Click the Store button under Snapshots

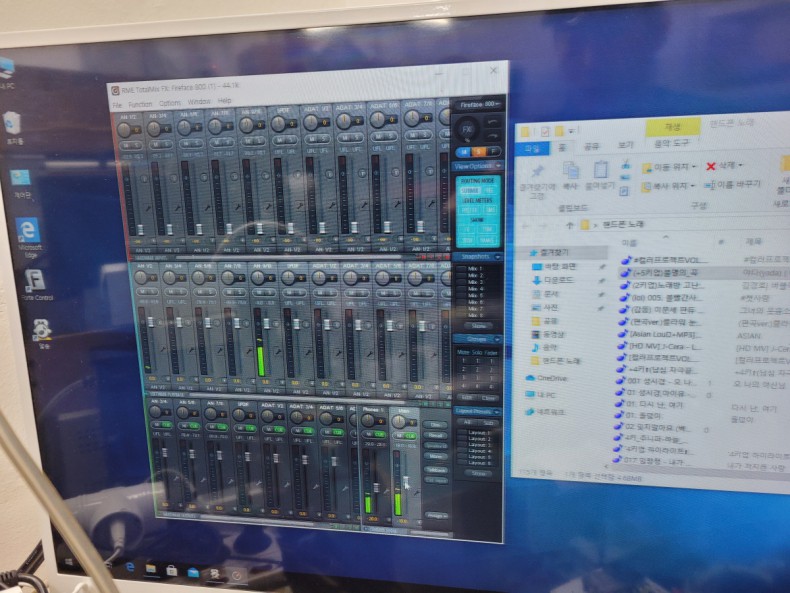tap(479, 325)
